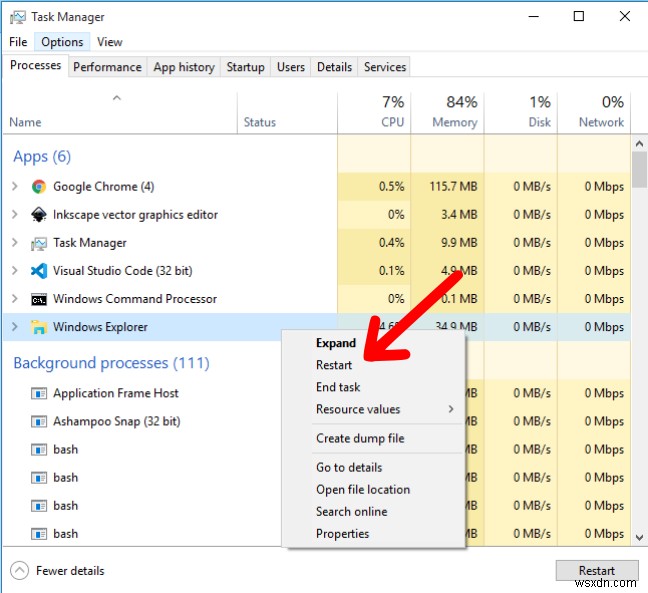Select 'Application Frame Host' process text
The image size is (648, 593).
pos(116,393)
